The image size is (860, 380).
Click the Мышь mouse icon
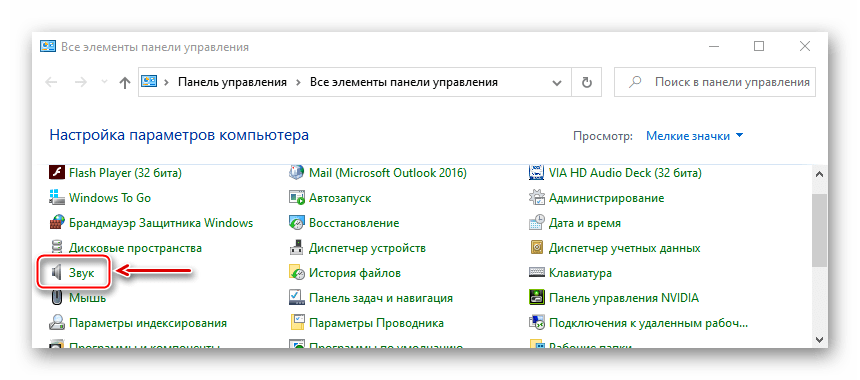click(x=56, y=298)
